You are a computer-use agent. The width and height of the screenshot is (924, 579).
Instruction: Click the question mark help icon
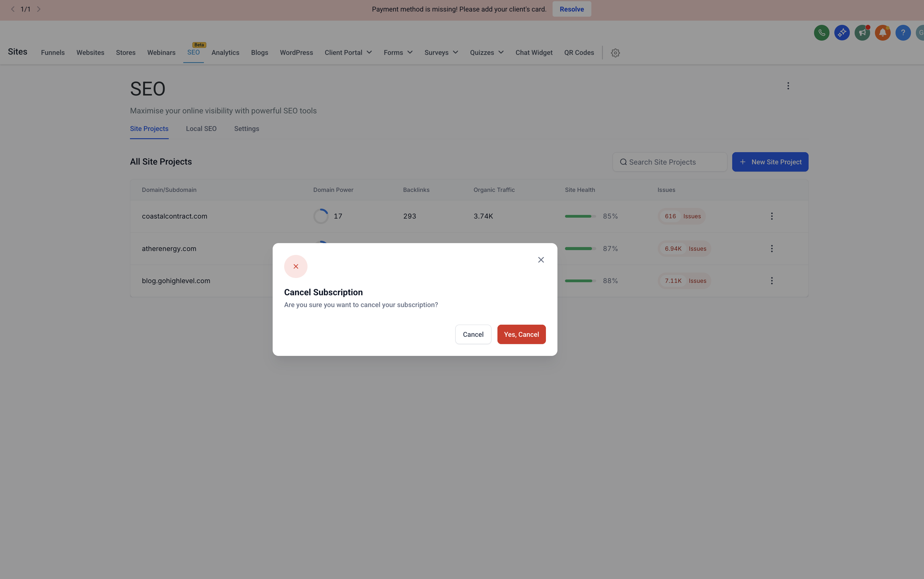[902, 32]
